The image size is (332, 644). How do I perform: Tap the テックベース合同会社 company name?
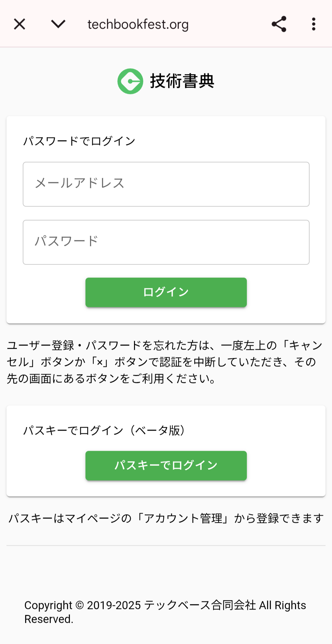point(200,605)
